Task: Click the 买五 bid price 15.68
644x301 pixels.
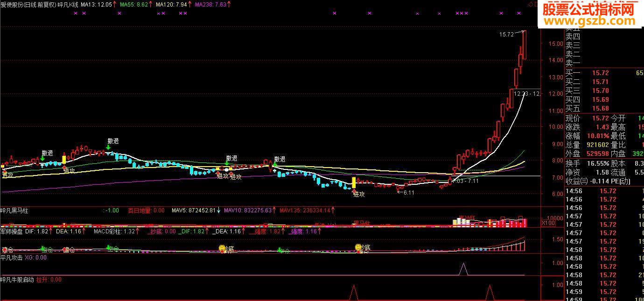Action: pos(601,108)
